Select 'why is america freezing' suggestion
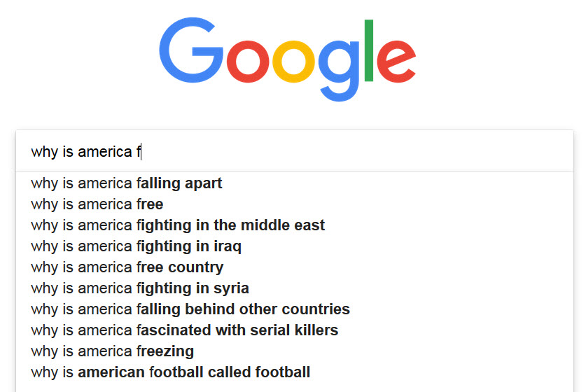 coord(295,351)
